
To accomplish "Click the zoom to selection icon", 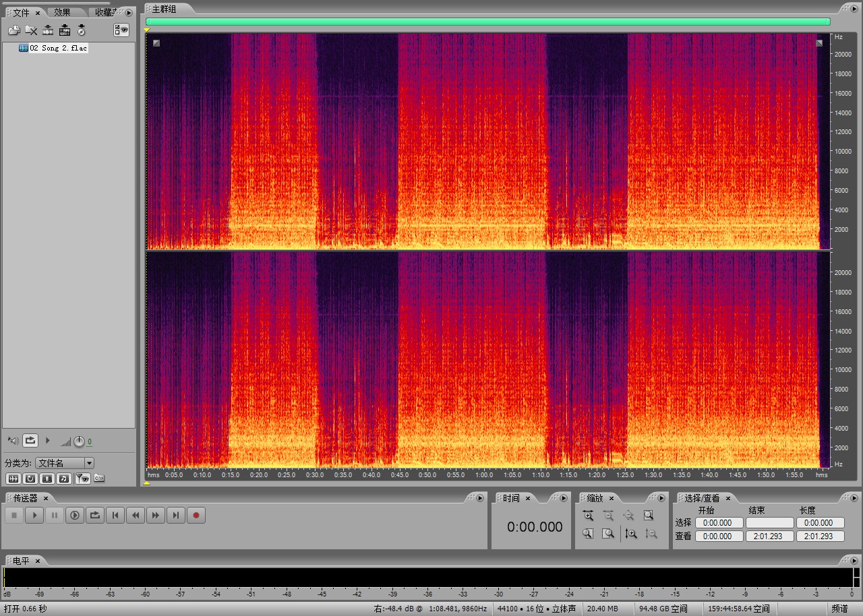I will (x=649, y=516).
